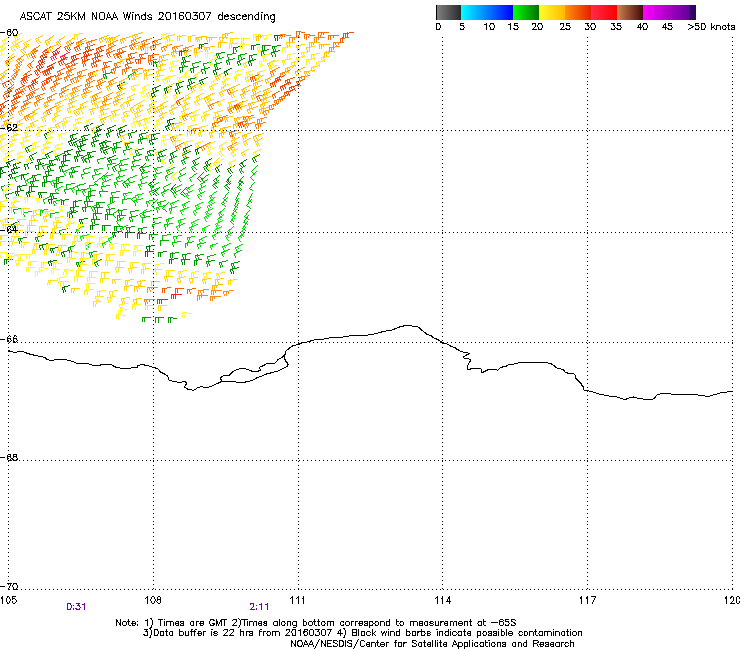The width and height of the screenshot is (740, 650).
Task: Select the '35' color scale label
Action: point(616,27)
